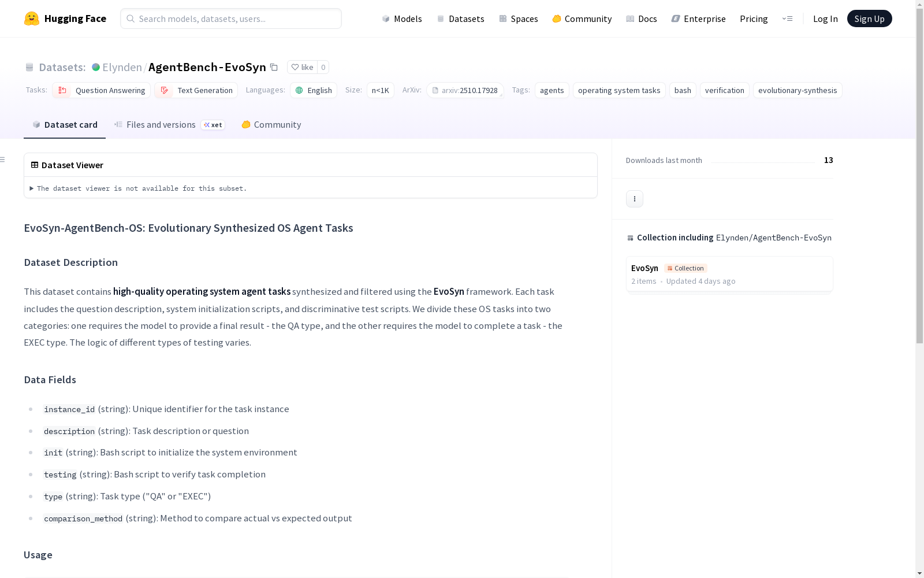
Task: Click the Datasets: breadcrumb label
Action: pyautogui.click(x=62, y=67)
